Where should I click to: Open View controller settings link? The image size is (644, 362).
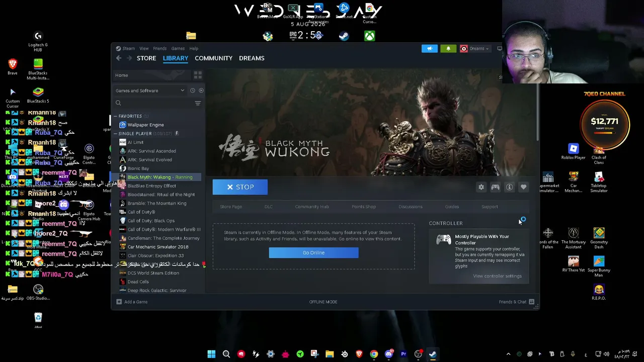(x=497, y=276)
